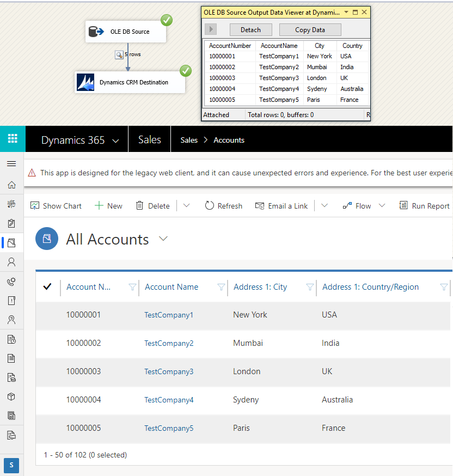Viewport: 453px width, 476px height.
Task: Open the bottom document list sidebar icon
Action: (x=11, y=435)
